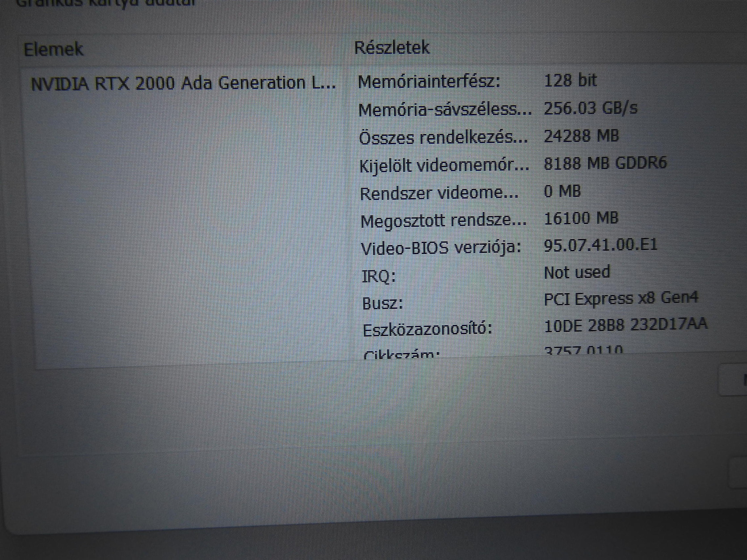Select the Eszközazonosító row label
This screenshot has width=747, height=560.
(427, 330)
